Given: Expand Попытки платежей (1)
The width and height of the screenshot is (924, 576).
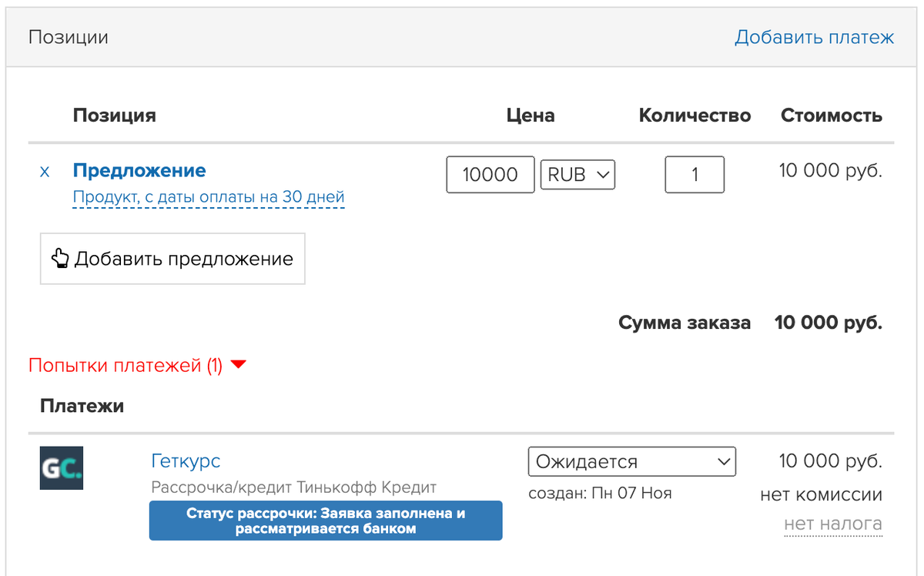Looking at the screenshot, I should [x=137, y=365].
